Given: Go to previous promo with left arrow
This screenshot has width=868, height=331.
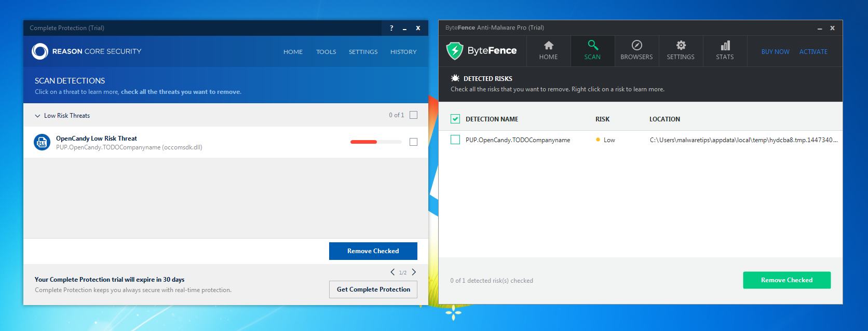Looking at the screenshot, I should [x=392, y=272].
